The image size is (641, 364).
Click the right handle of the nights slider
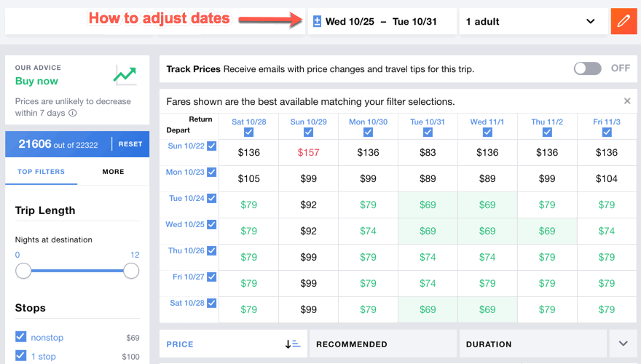[131, 271]
